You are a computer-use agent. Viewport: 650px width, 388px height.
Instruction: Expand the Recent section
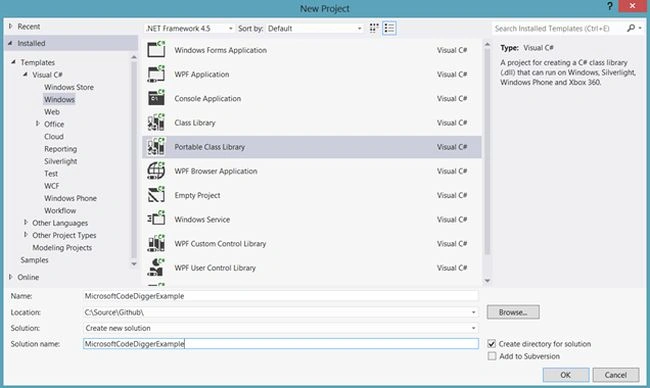coord(11,27)
